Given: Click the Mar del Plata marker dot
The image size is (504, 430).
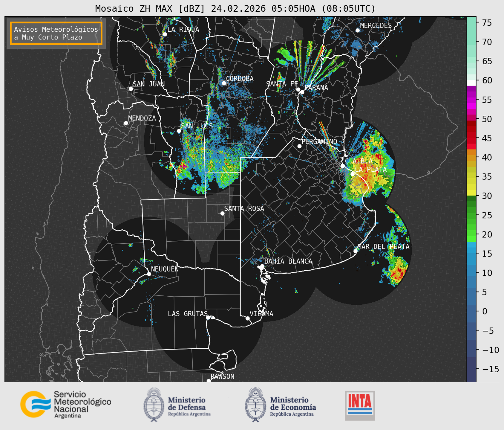Looking at the screenshot, I should coord(356,251).
